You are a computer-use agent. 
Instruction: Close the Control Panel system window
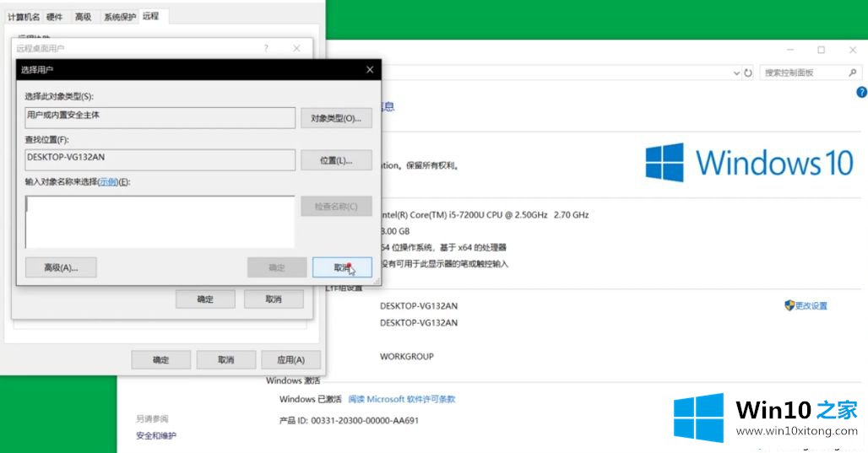coord(853,50)
